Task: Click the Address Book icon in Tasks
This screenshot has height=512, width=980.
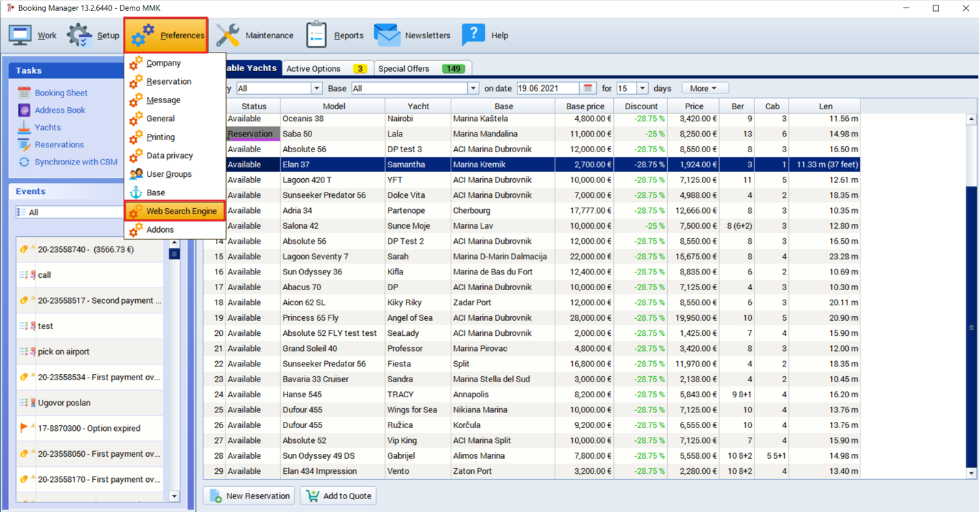Action: click(x=24, y=110)
